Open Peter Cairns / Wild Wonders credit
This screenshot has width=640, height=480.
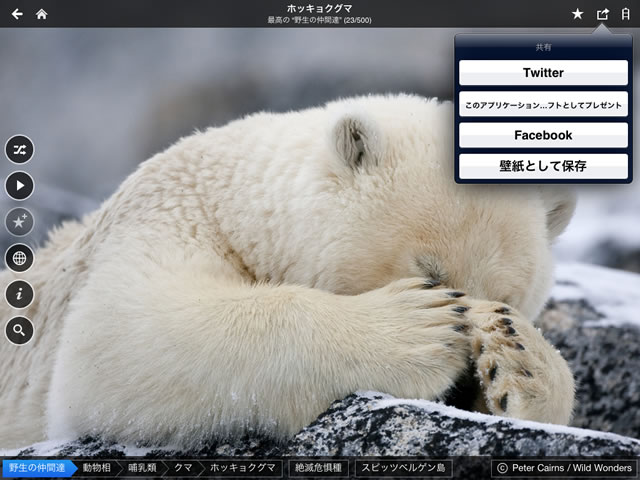point(564,468)
